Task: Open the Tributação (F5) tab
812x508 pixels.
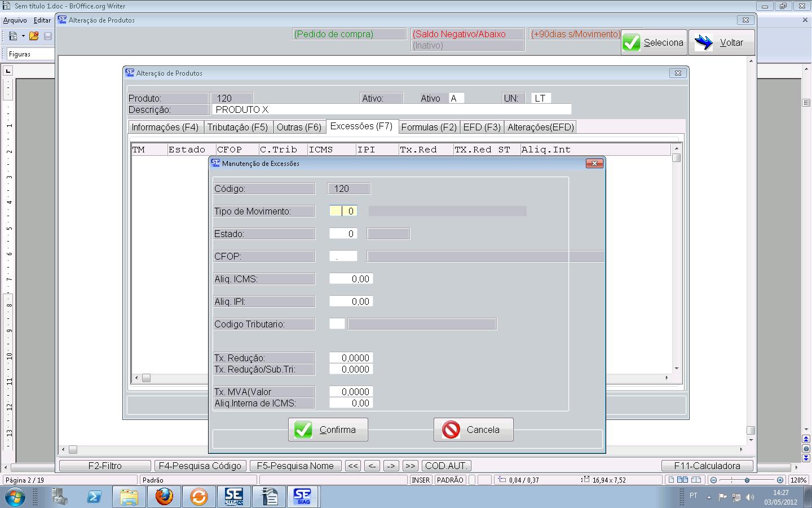Action: pyautogui.click(x=237, y=127)
